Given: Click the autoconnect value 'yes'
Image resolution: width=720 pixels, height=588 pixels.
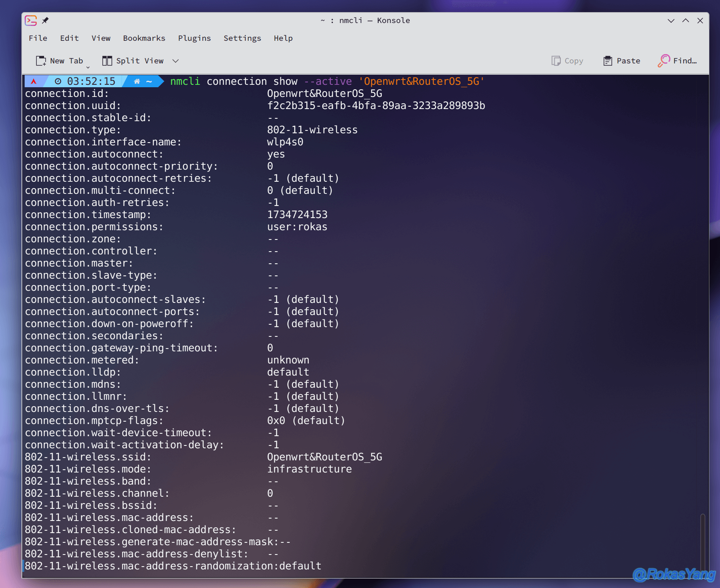Looking at the screenshot, I should point(276,154).
